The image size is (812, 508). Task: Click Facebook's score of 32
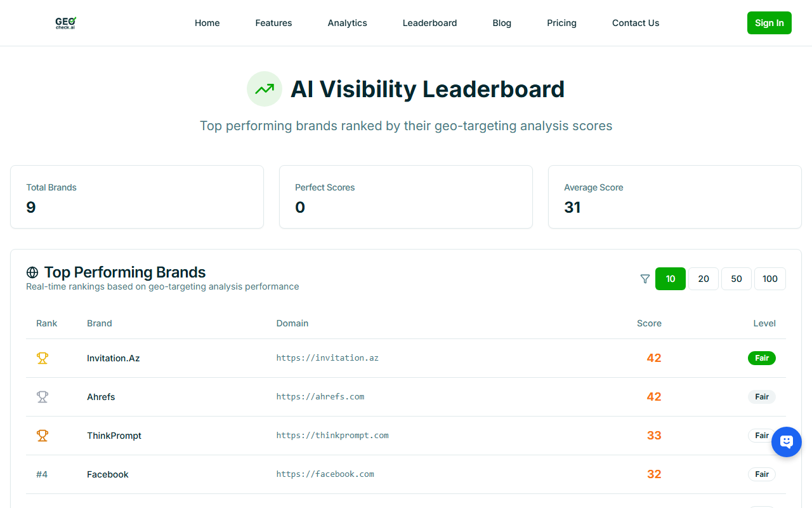click(654, 474)
